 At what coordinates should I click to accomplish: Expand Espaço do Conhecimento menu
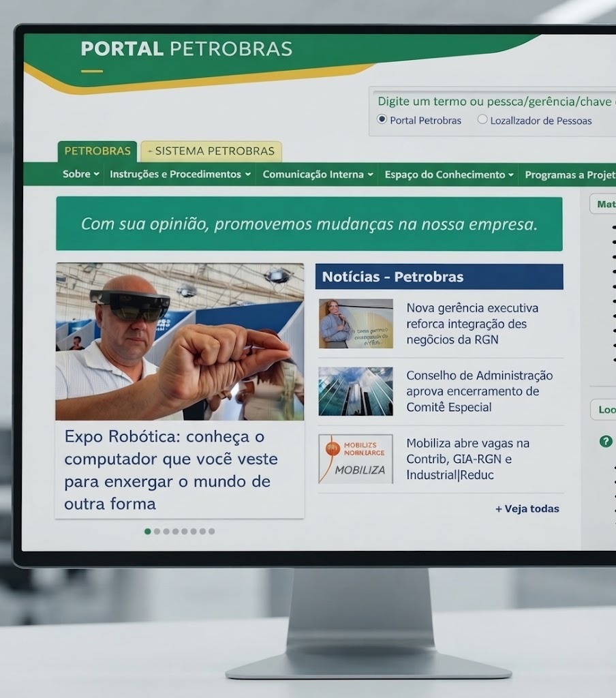(x=449, y=174)
